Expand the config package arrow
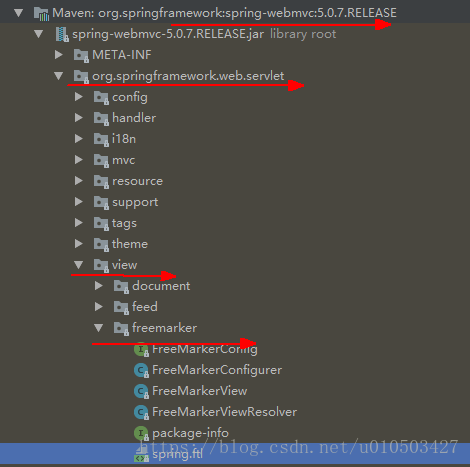Image resolution: width=470 pixels, height=467 pixels. pyautogui.click(x=79, y=97)
